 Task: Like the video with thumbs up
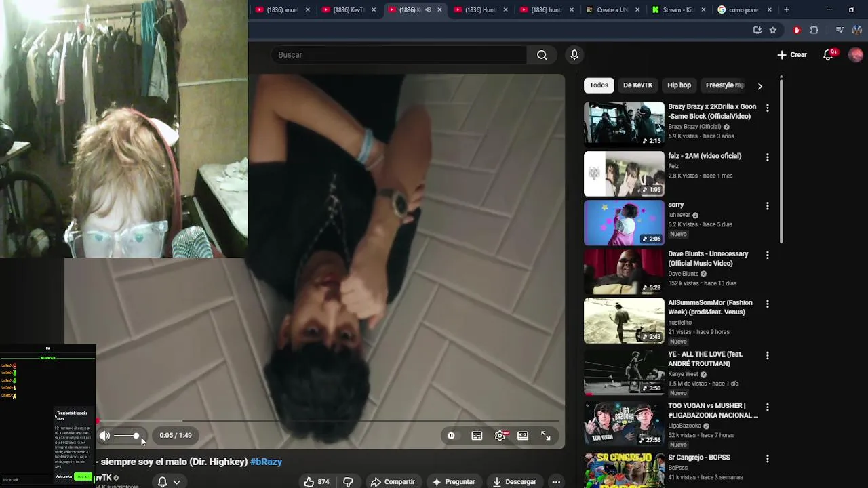(x=316, y=482)
